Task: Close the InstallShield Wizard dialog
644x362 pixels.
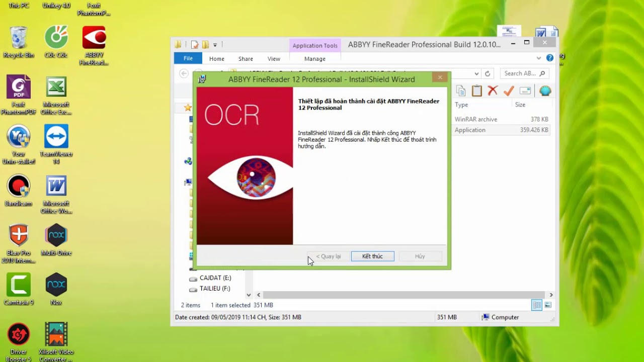Action: [440, 77]
